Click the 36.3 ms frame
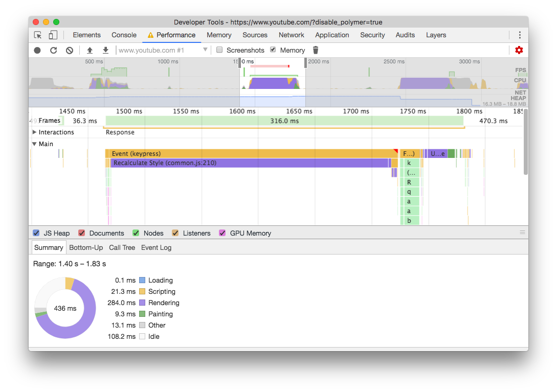557x392 pixels. point(85,121)
